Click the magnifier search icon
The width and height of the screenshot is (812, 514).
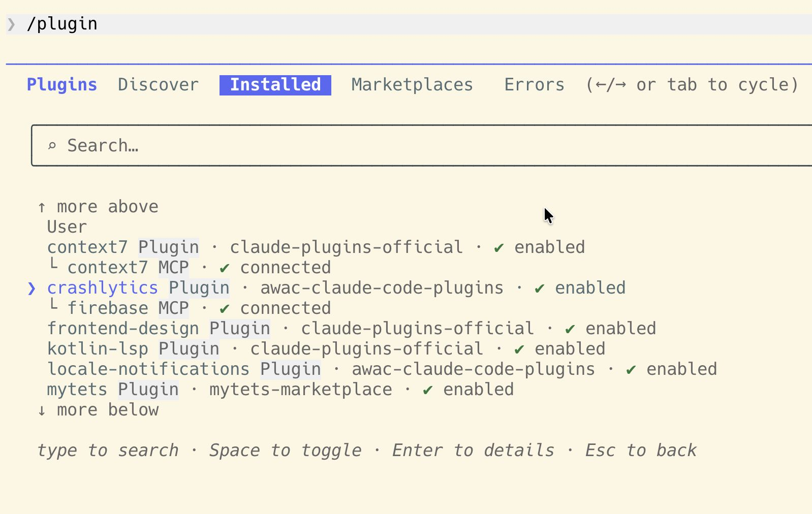click(52, 146)
